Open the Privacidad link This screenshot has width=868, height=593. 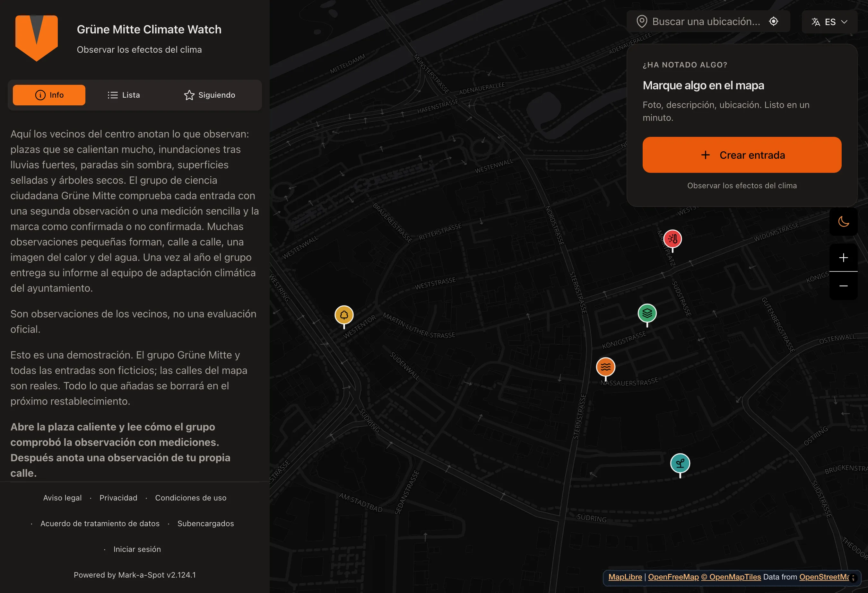click(x=118, y=498)
